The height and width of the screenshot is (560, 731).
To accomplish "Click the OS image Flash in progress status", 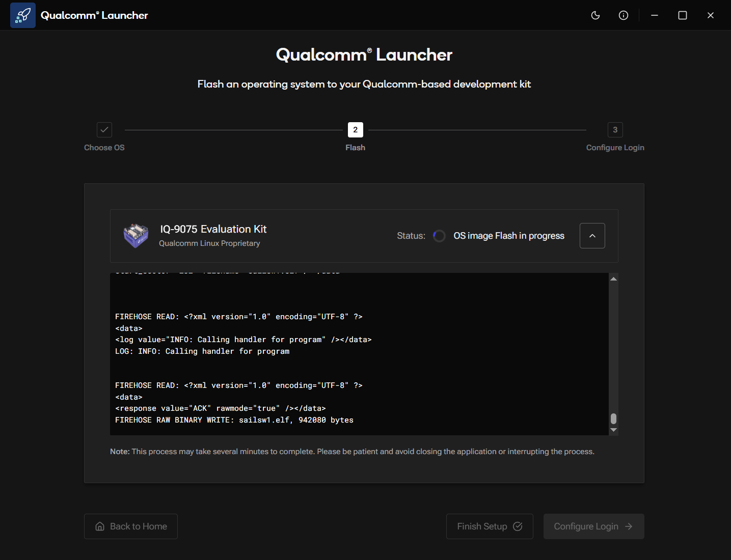I will [x=509, y=236].
